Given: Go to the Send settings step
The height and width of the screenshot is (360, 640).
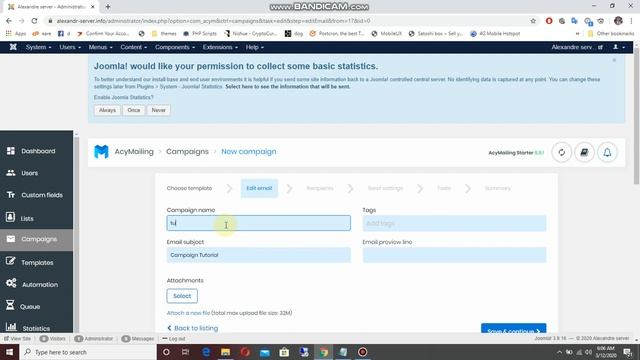Looking at the screenshot, I should (385, 188).
